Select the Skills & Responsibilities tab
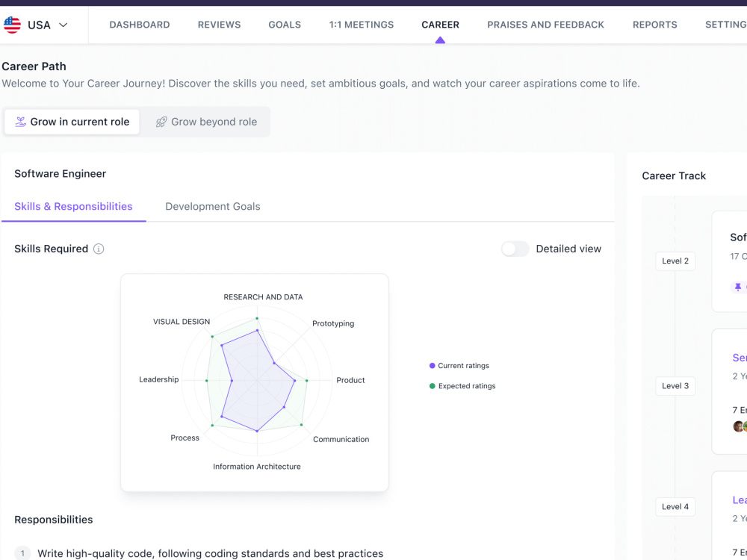Image resolution: width=747 pixels, height=560 pixels. coord(73,207)
